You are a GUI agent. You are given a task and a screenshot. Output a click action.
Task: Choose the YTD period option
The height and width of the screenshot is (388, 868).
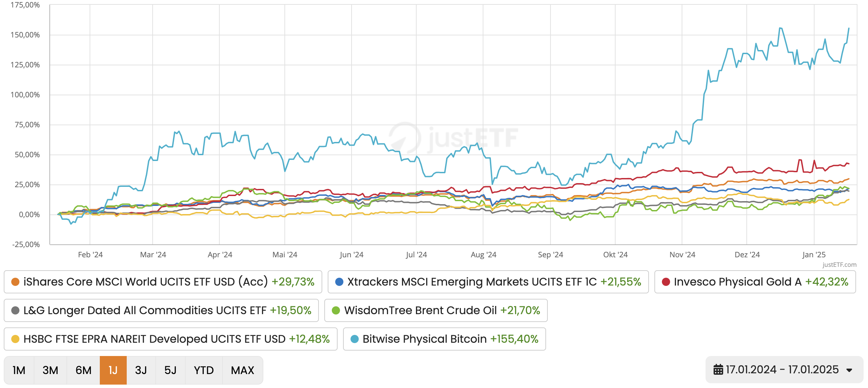tap(204, 370)
